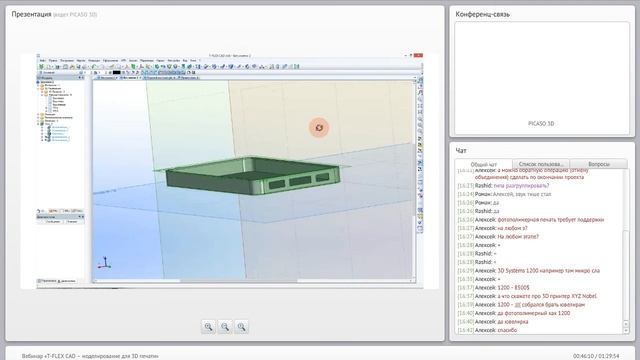
Task: Click the chat scrollbar down arrow
Action: pos(626,330)
